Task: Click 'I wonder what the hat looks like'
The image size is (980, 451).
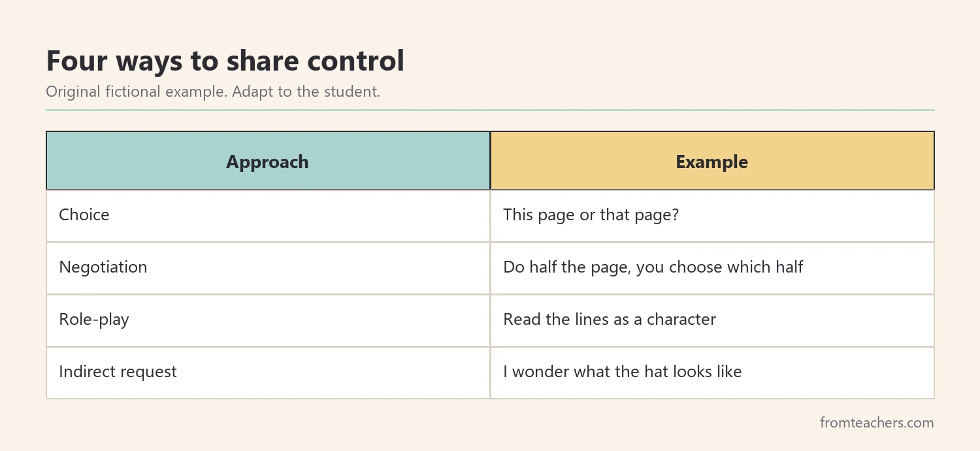Action: tap(623, 372)
